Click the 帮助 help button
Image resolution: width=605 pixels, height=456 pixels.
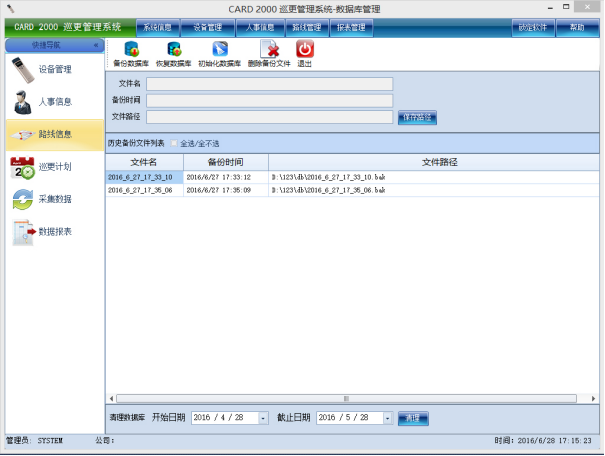coord(577,27)
